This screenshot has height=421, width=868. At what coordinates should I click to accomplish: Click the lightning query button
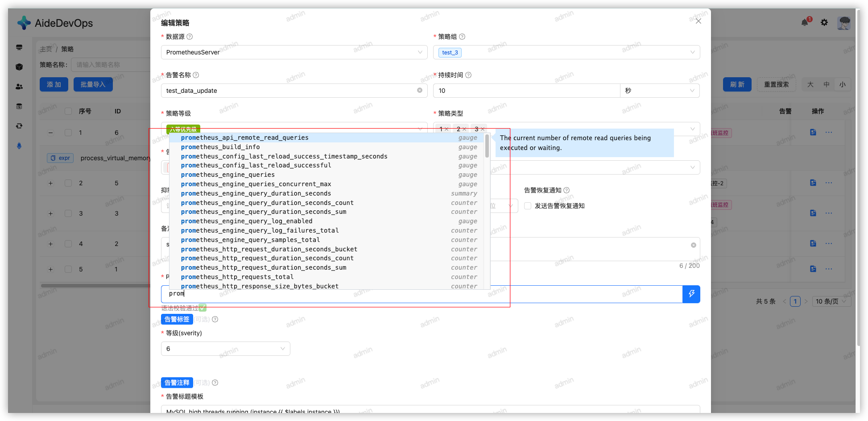(691, 294)
